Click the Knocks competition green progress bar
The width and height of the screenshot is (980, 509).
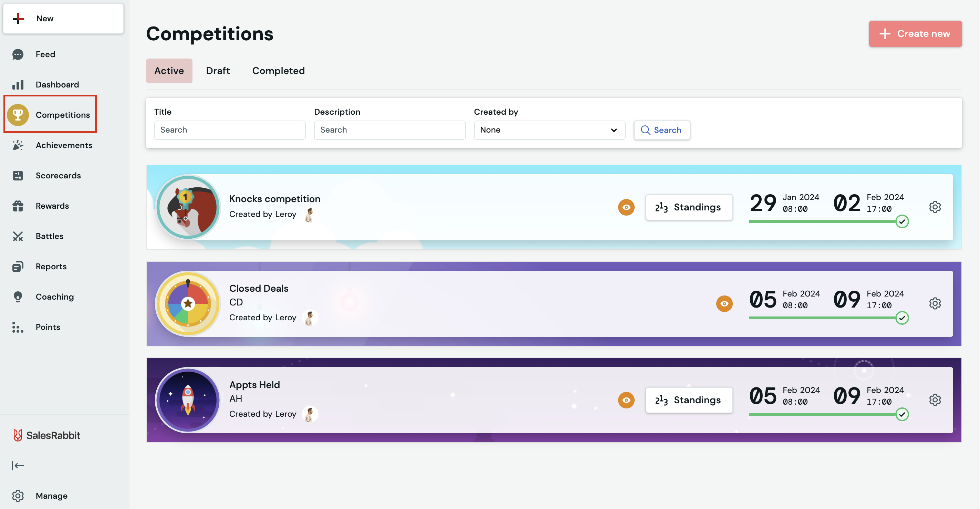pyautogui.click(x=823, y=221)
